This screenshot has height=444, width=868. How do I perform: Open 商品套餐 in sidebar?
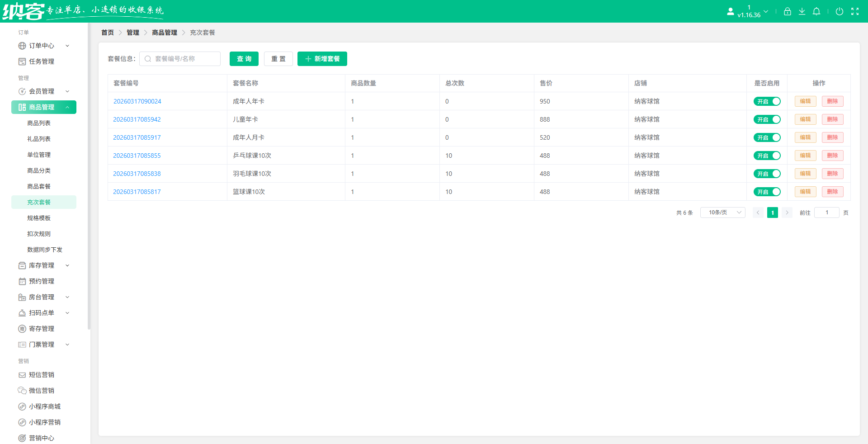pyautogui.click(x=39, y=186)
